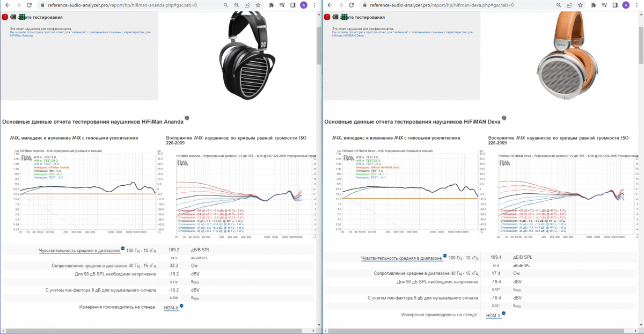Click the badge icon beside Ananda HDM-X link
Viewport: 644px width, 334px height.
[x=181, y=305]
